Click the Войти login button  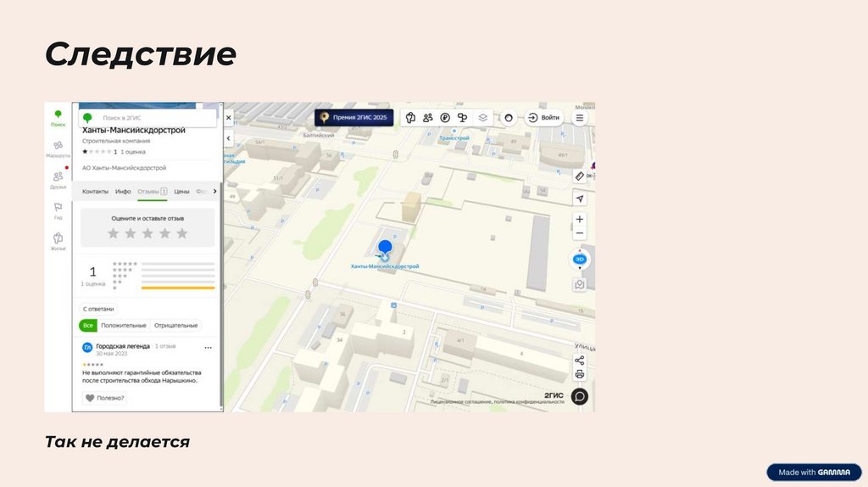click(x=543, y=117)
